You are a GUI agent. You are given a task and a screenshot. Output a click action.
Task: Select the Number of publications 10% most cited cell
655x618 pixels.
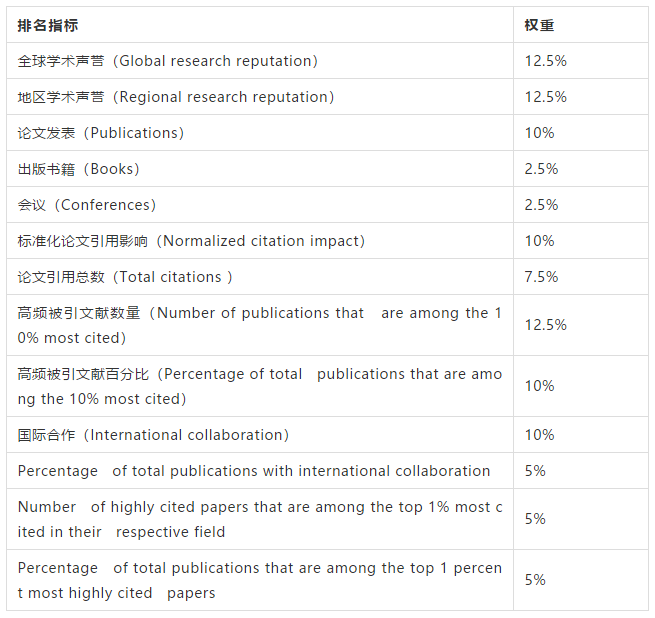[260, 325]
